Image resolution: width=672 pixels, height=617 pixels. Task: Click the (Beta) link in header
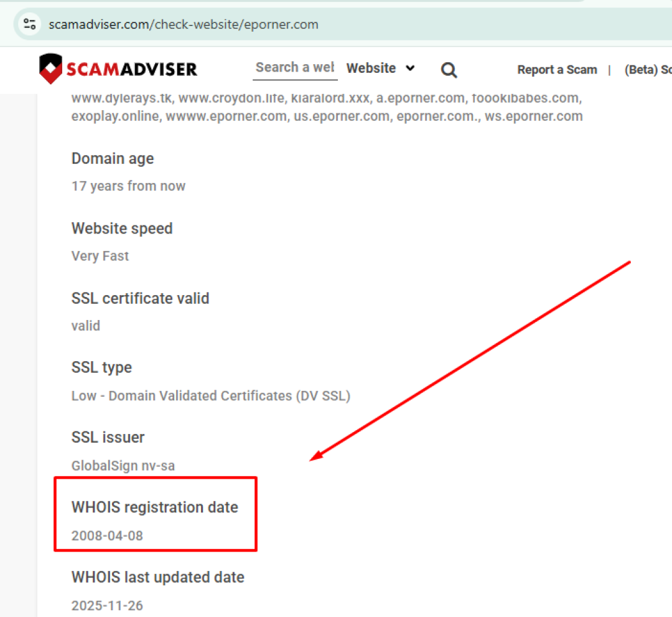[x=648, y=70]
